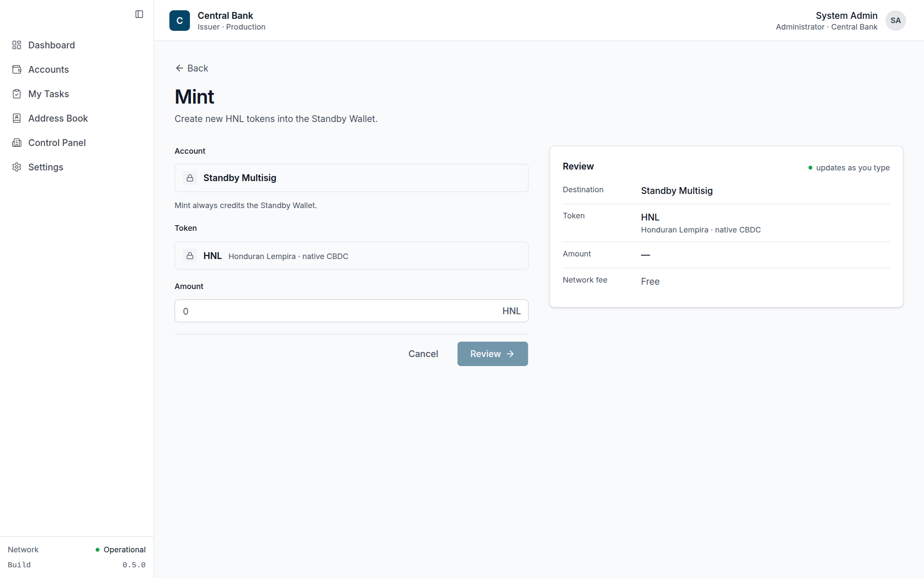Click the Central Bank title text
This screenshot has width=924, height=578.
pyautogui.click(x=225, y=15)
